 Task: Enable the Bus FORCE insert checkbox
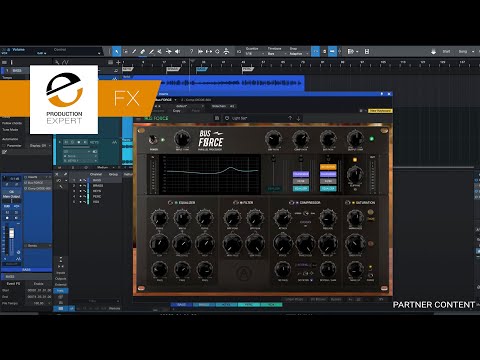click(x=26, y=183)
